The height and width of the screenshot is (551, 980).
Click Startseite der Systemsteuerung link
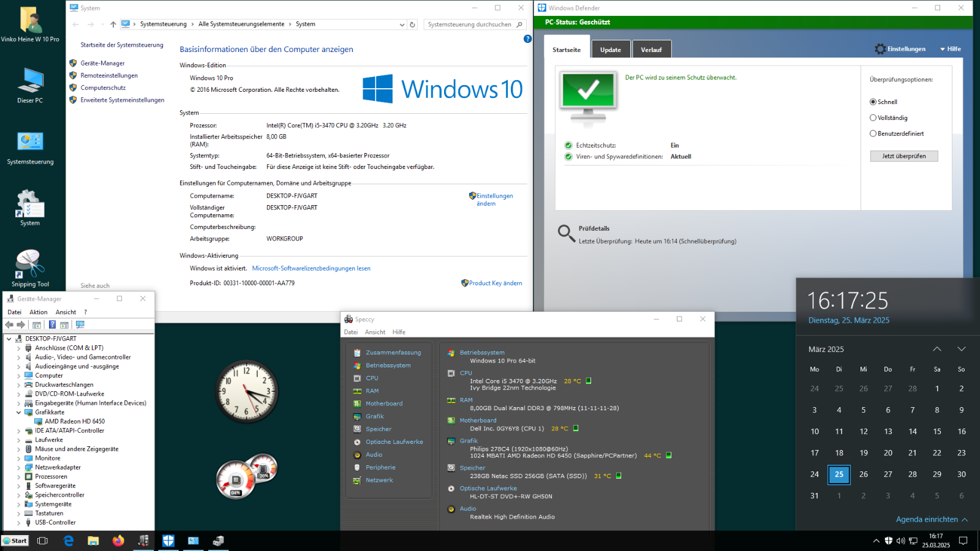[x=122, y=45]
